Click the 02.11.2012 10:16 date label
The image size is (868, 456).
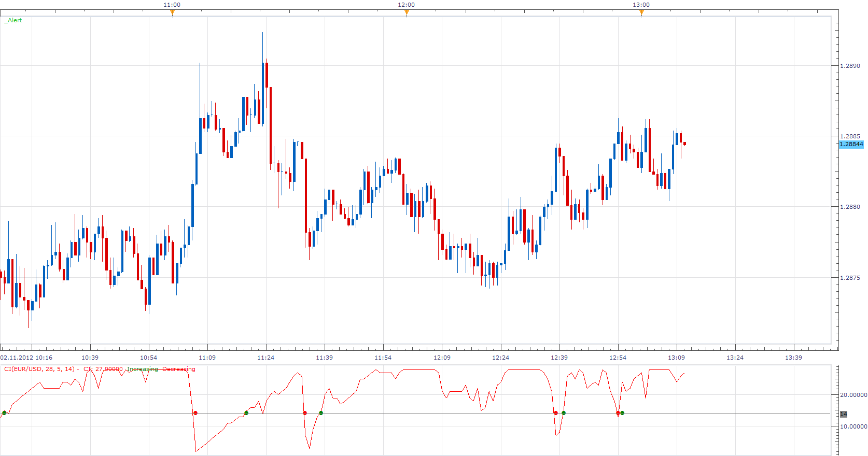click(26, 358)
